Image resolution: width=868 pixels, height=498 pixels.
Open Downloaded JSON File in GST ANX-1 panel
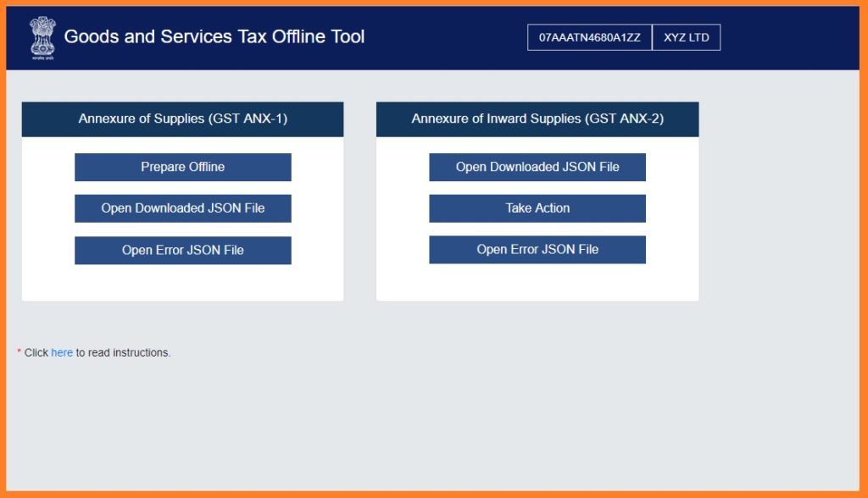point(183,208)
